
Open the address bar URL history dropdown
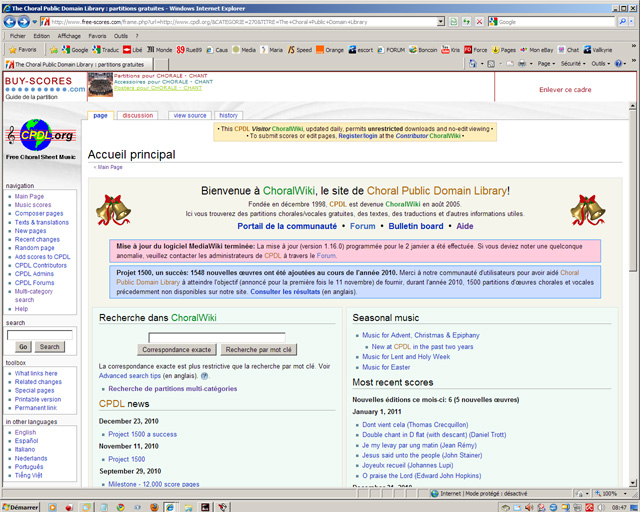pos(441,22)
